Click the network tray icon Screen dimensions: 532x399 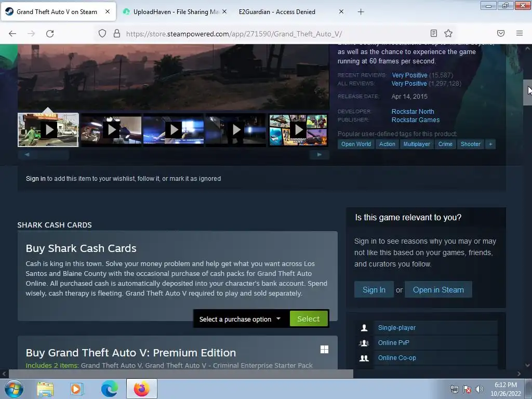coord(454,389)
